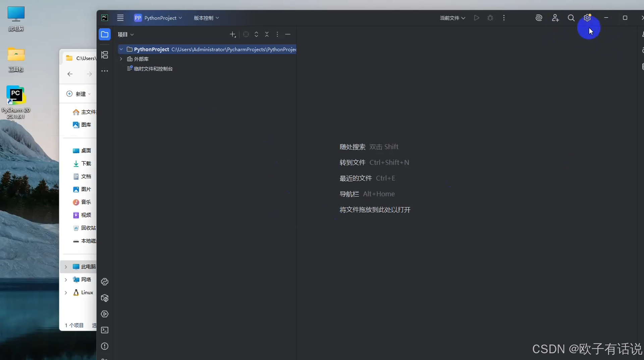
Task: Open the AI Assistant spiral icon
Action: tap(539, 18)
